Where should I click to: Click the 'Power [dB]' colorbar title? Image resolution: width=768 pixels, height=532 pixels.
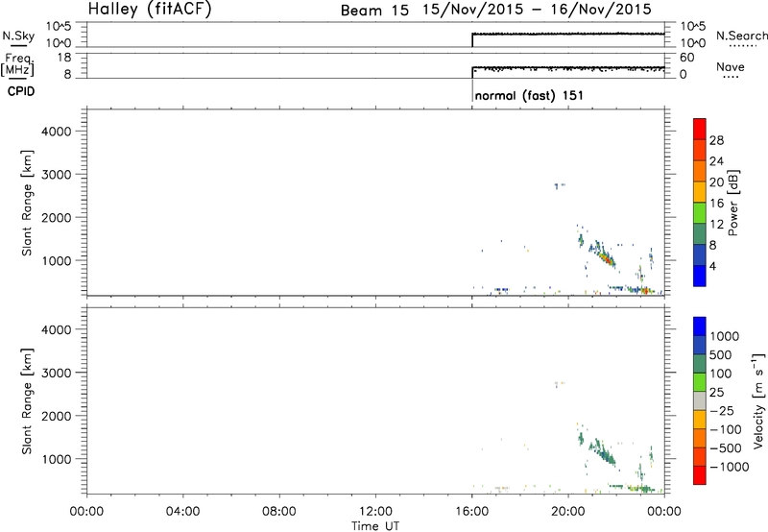tap(733, 203)
